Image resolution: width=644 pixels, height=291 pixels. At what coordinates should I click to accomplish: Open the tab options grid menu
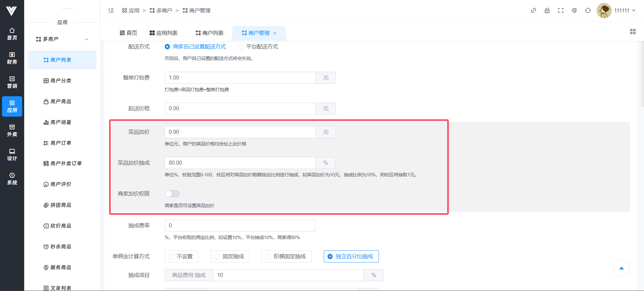click(x=633, y=32)
